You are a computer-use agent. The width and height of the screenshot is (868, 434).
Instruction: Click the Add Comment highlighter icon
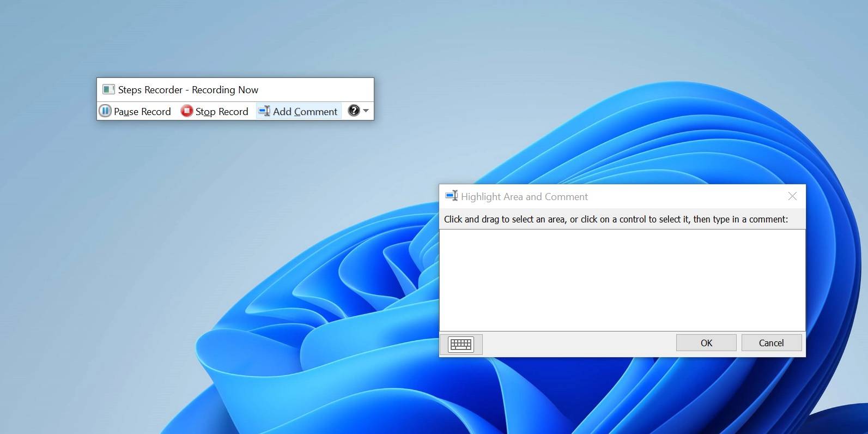coord(264,111)
